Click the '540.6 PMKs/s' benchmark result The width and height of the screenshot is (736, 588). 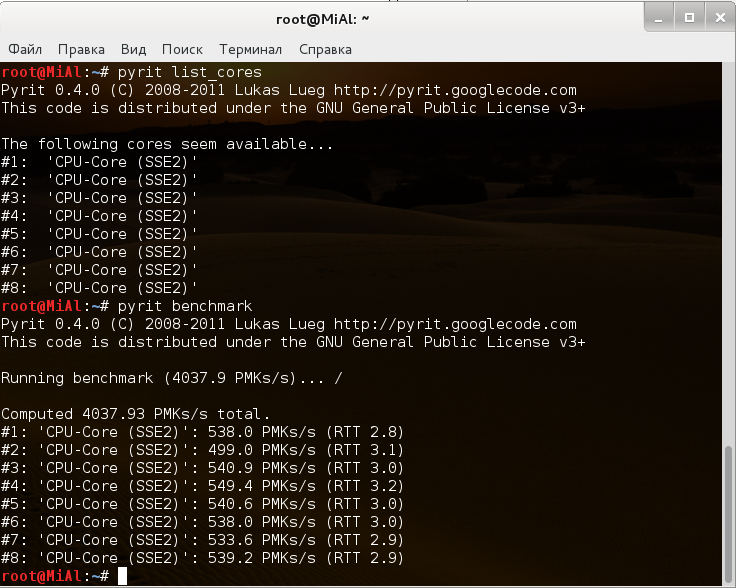pos(262,504)
